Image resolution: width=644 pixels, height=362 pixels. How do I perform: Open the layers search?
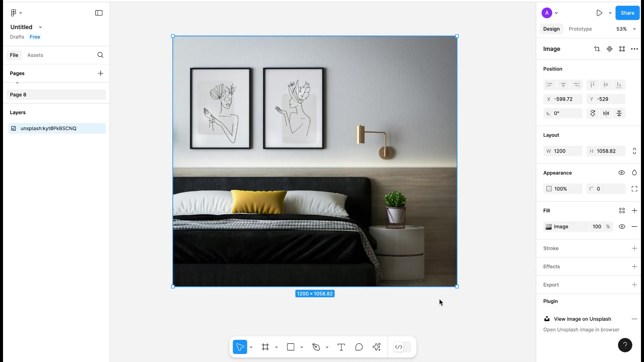pos(100,55)
